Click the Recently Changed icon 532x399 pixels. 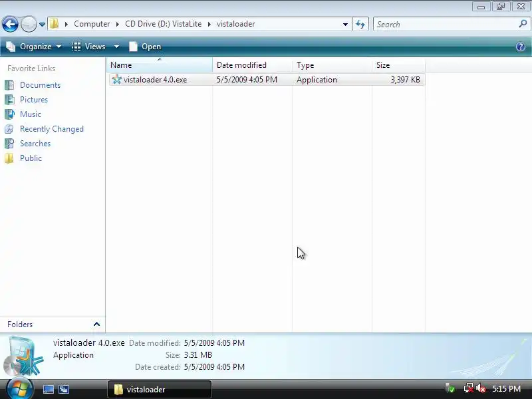[9, 129]
